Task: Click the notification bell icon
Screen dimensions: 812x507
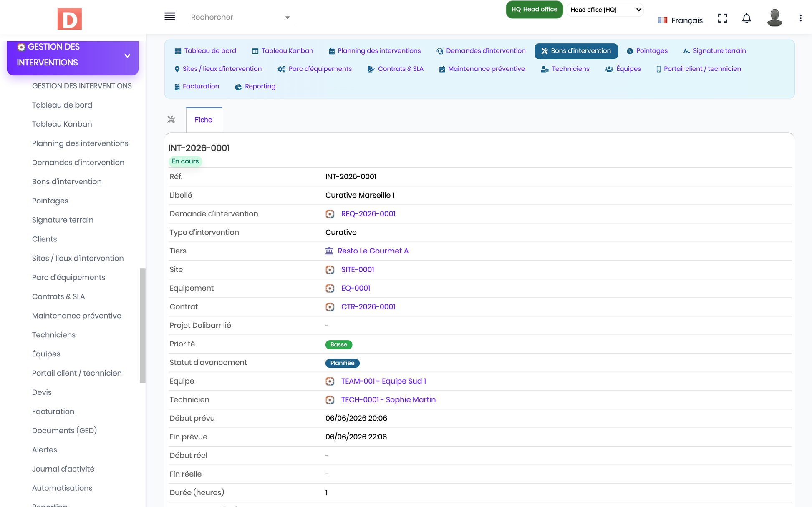Action: pos(746,18)
